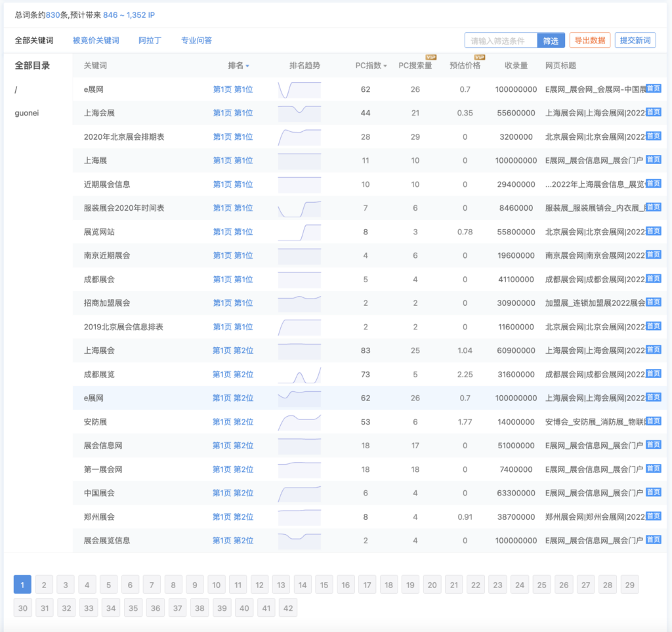Click the 首页 badge in the 南京近期展会 row
Screen dimensions: 672x632
tap(653, 255)
